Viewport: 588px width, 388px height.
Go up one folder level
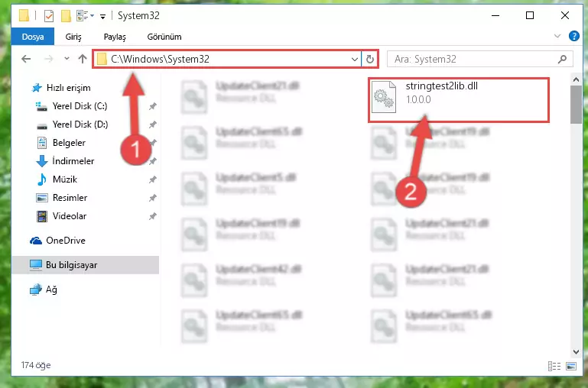(83, 59)
